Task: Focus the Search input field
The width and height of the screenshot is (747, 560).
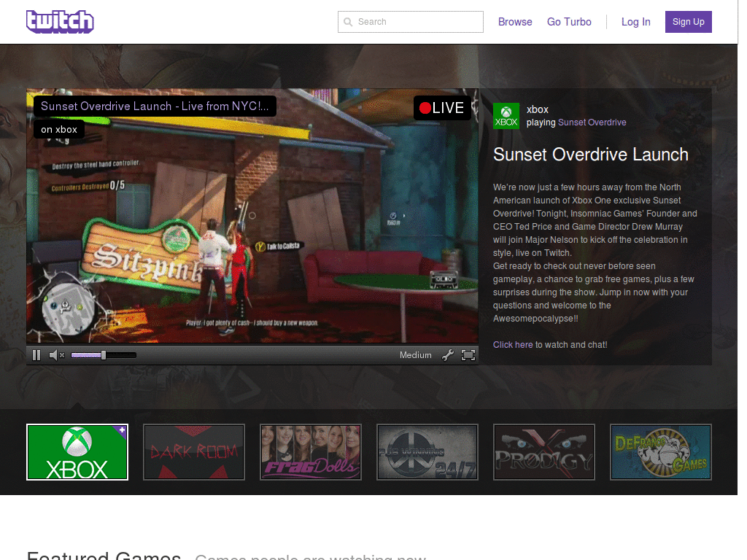Action: pos(410,22)
